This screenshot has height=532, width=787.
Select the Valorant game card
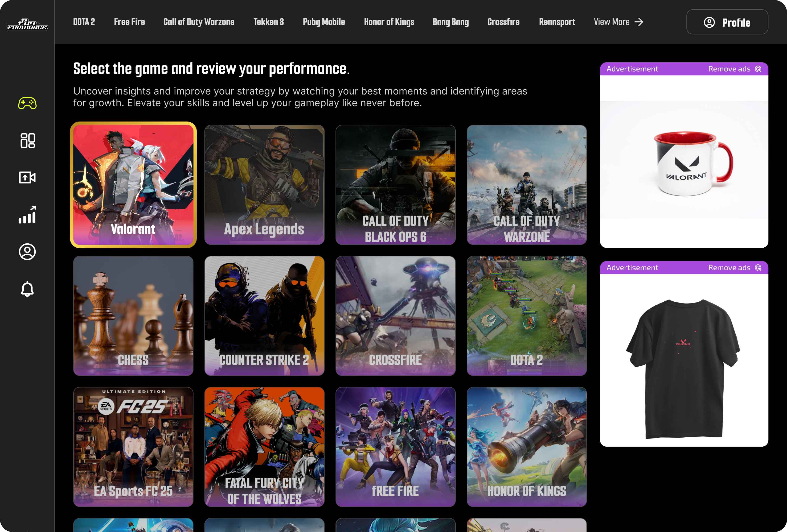pos(133,185)
